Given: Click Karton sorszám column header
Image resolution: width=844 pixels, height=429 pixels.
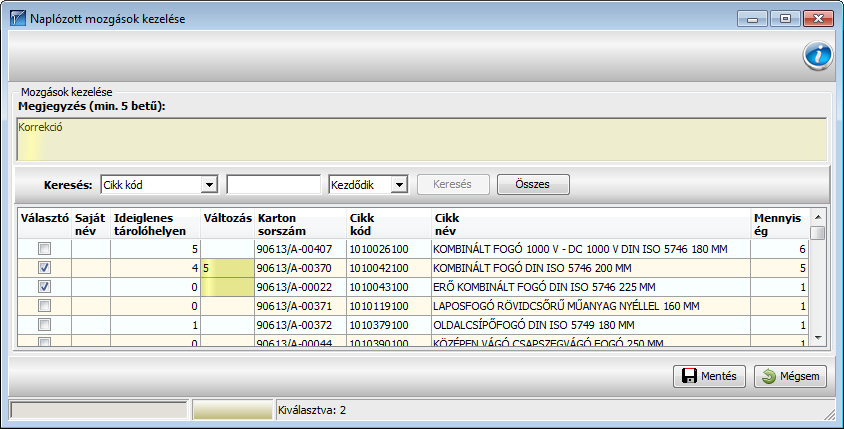Looking at the screenshot, I should (301, 223).
